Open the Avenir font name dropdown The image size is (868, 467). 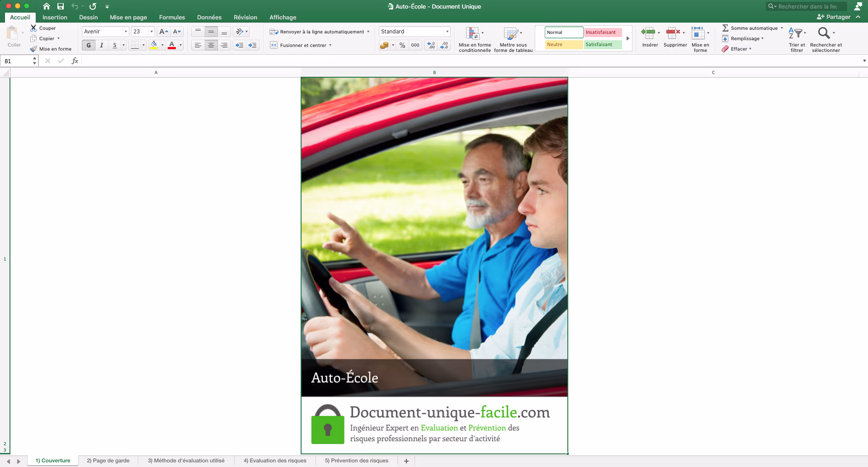click(x=126, y=32)
